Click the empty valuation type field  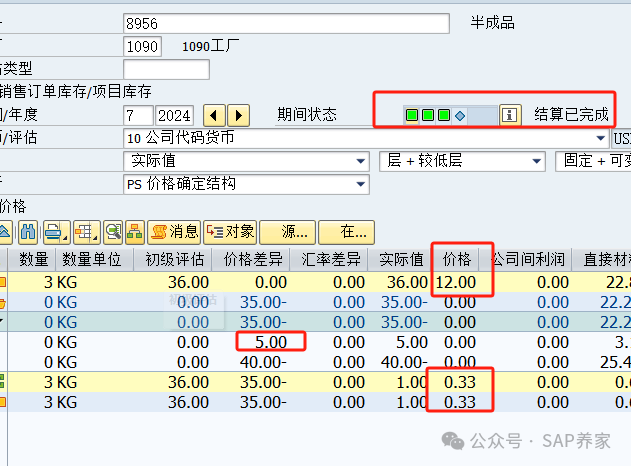coord(166,70)
